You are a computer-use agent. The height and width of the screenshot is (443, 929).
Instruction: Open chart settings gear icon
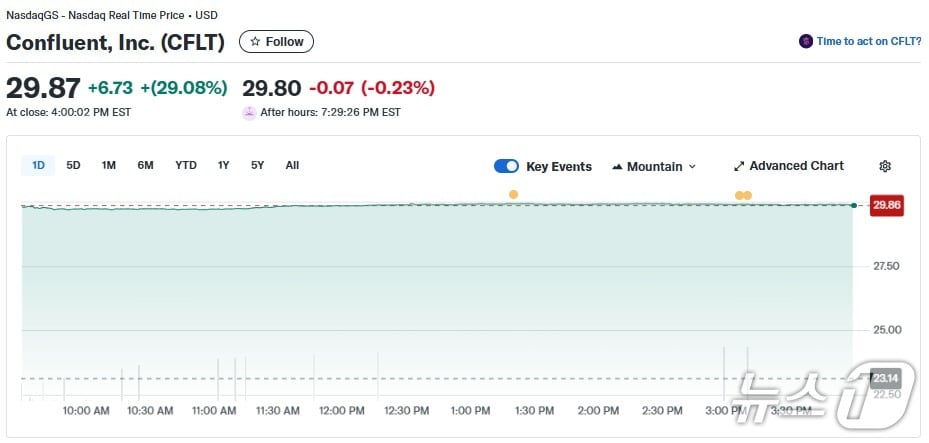pos(884,166)
